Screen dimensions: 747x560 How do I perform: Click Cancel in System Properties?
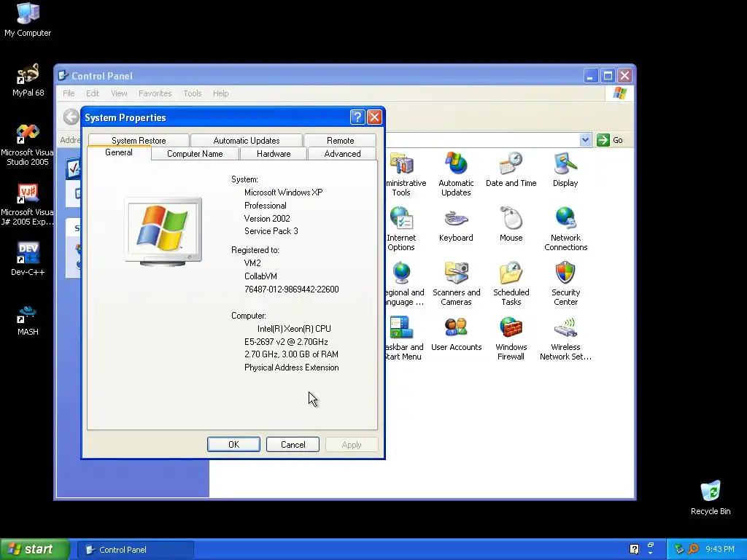click(x=293, y=444)
